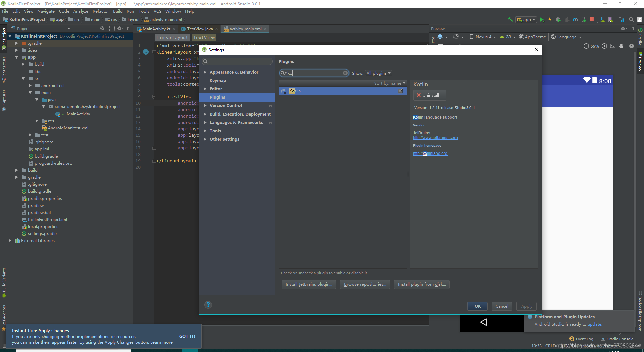Click Browse repositories button
The height and width of the screenshot is (352, 644).
365,284
